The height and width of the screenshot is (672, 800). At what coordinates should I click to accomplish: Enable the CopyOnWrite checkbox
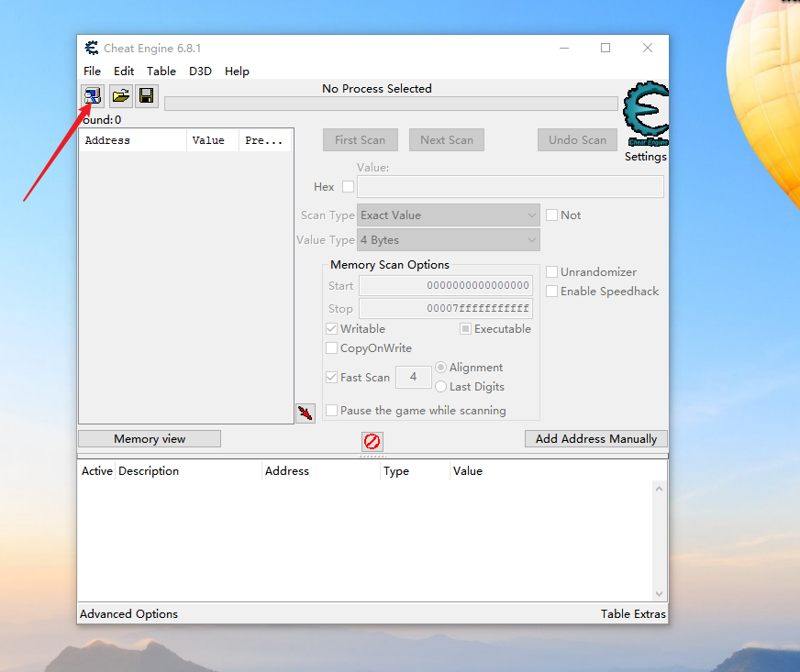pos(331,348)
